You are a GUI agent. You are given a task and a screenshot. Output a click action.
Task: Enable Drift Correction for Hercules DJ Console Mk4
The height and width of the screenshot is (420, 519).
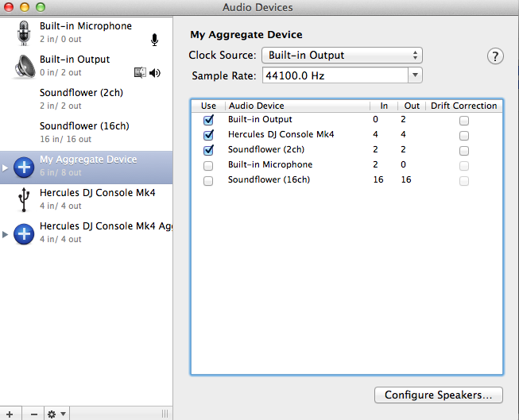coord(463,135)
